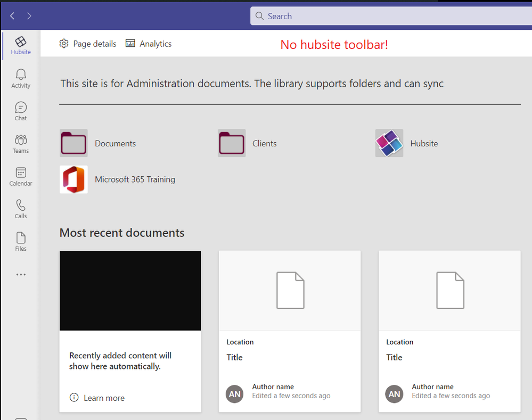Open the Hubsite quick link text
Image resolution: width=532 pixels, height=420 pixels.
424,144
